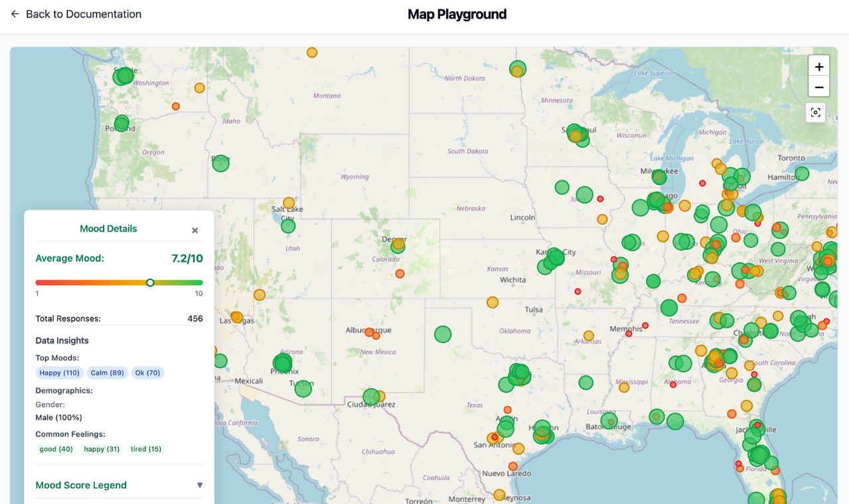This screenshot has width=849, height=504.
Task: Click the yellow marker at Las Vegas
Action: (236, 317)
